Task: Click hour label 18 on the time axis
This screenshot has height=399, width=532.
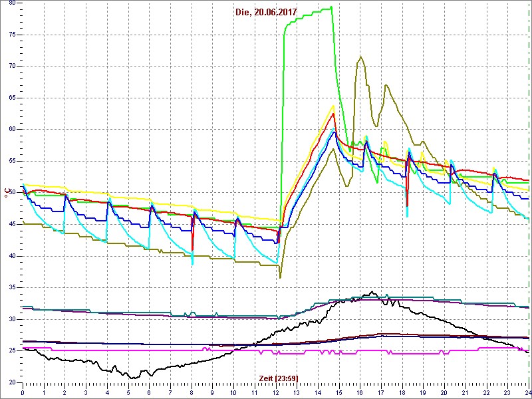Action: point(402,393)
